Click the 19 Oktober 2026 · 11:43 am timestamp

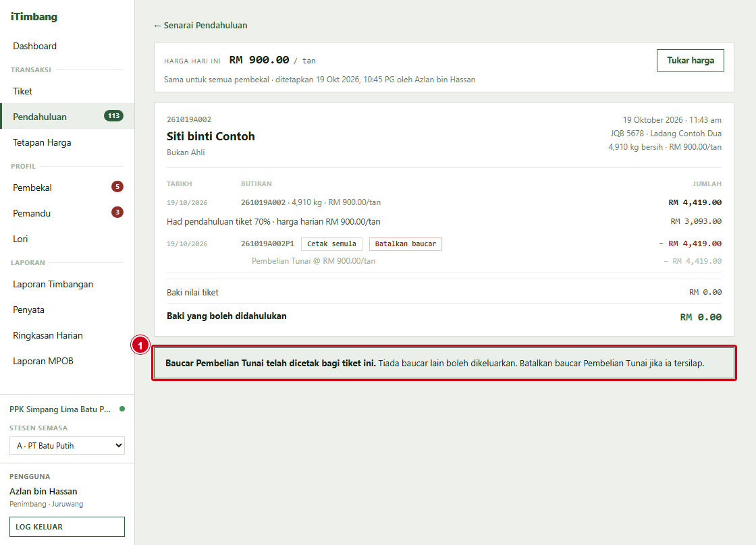coord(672,120)
